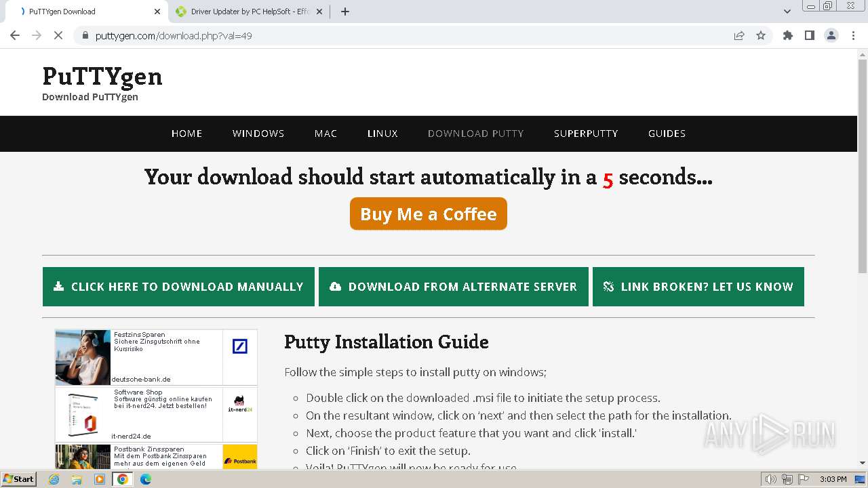868x488 pixels.
Task: Bookmark this page with the star icon
Action: (x=761, y=35)
